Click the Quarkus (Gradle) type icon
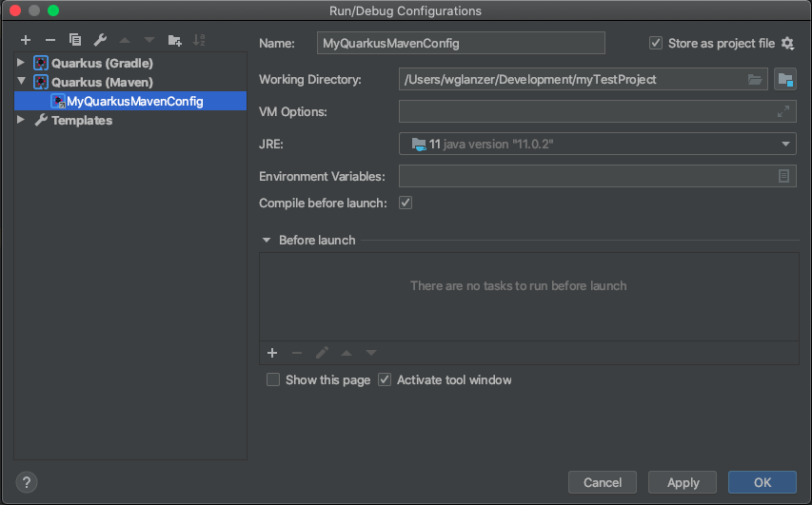Viewport: 812px width, 505px height. pos(40,63)
